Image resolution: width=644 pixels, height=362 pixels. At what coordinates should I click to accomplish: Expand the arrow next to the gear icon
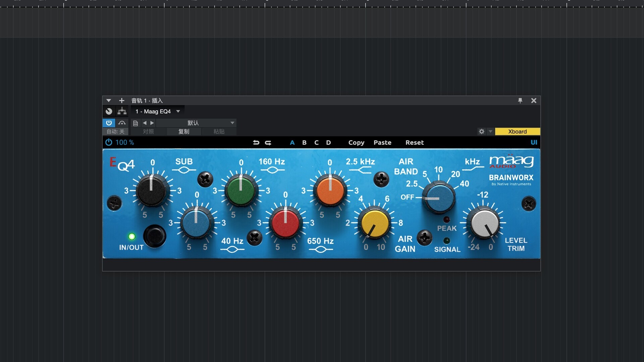click(490, 131)
